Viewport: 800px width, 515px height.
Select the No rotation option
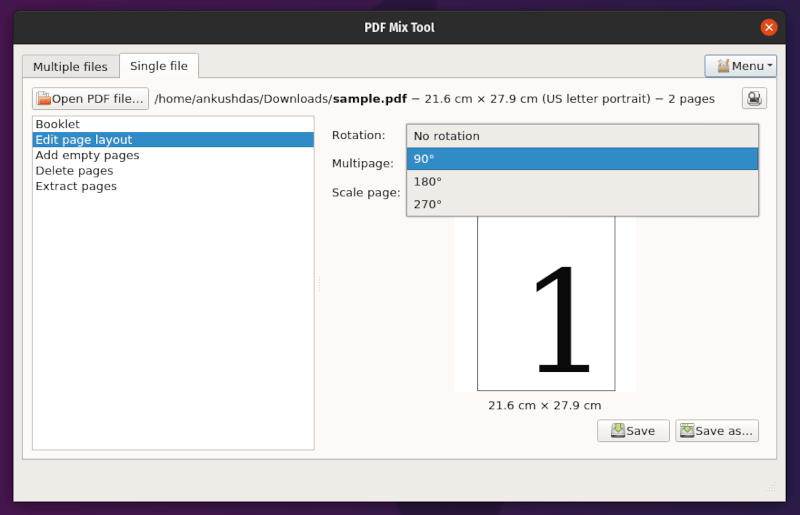(x=582, y=136)
